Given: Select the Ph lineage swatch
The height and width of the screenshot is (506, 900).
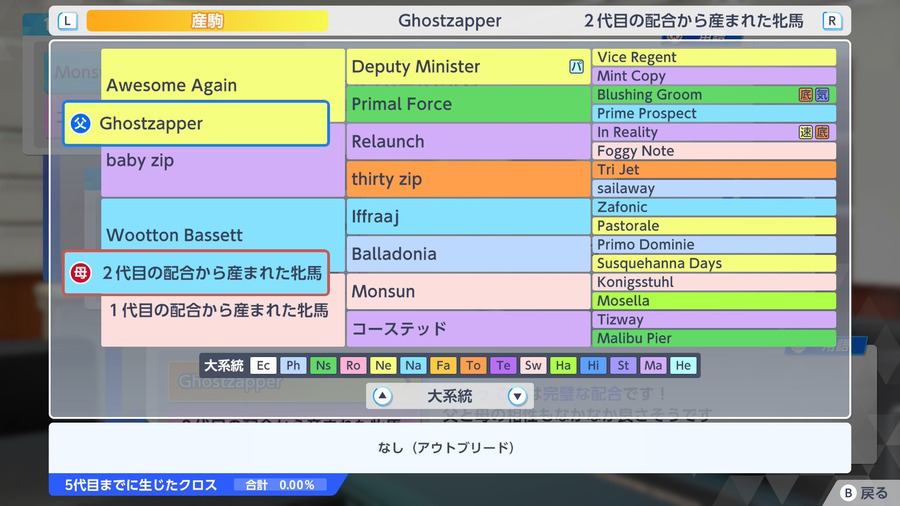Looking at the screenshot, I should click(293, 365).
